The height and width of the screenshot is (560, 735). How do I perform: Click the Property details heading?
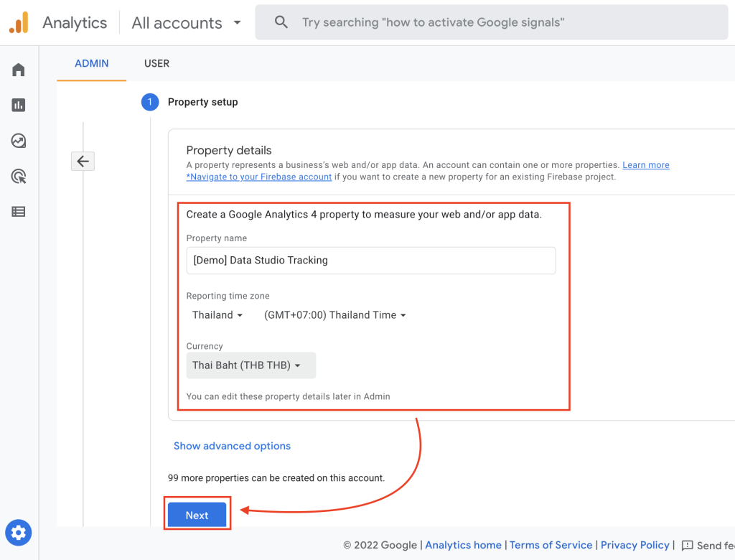[x=229, y=150]
